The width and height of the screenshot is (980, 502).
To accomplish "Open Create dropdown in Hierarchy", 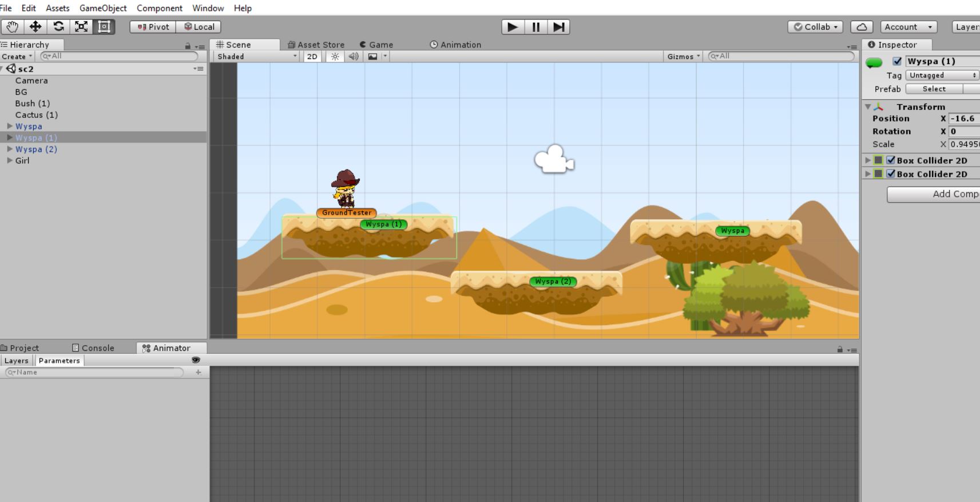I will click(17, 56).
